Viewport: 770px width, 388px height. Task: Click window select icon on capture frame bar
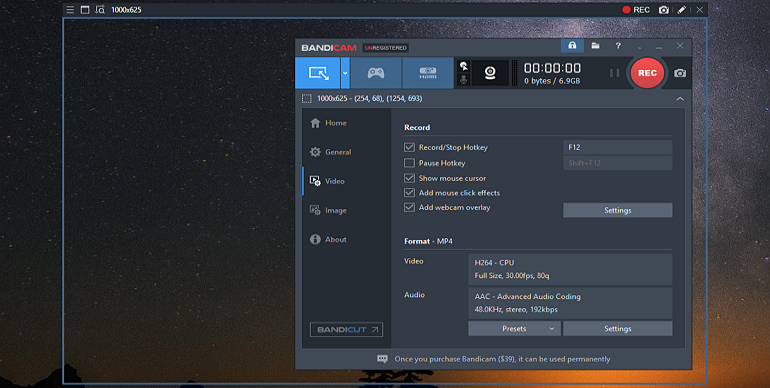point(85,10)
